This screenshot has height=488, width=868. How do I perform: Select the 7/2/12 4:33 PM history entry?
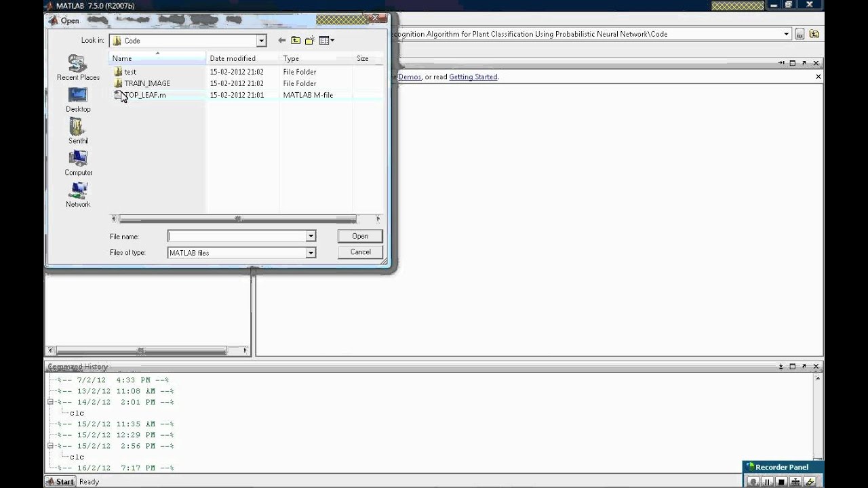113,380
